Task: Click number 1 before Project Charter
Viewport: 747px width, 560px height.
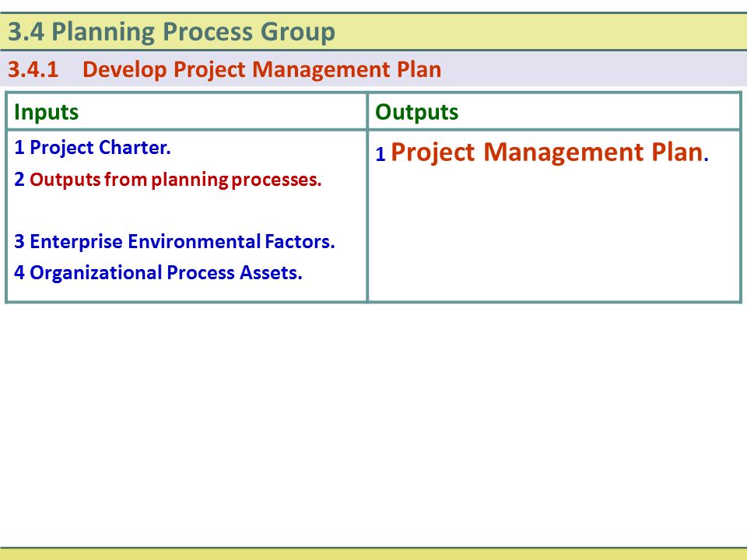Action: point(19,148)
